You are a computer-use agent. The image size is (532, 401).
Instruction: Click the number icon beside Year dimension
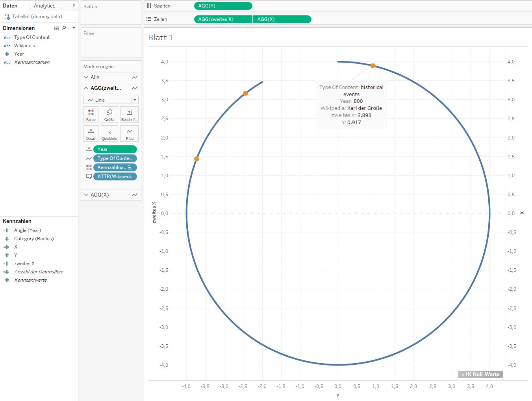[x=7, y=54]
